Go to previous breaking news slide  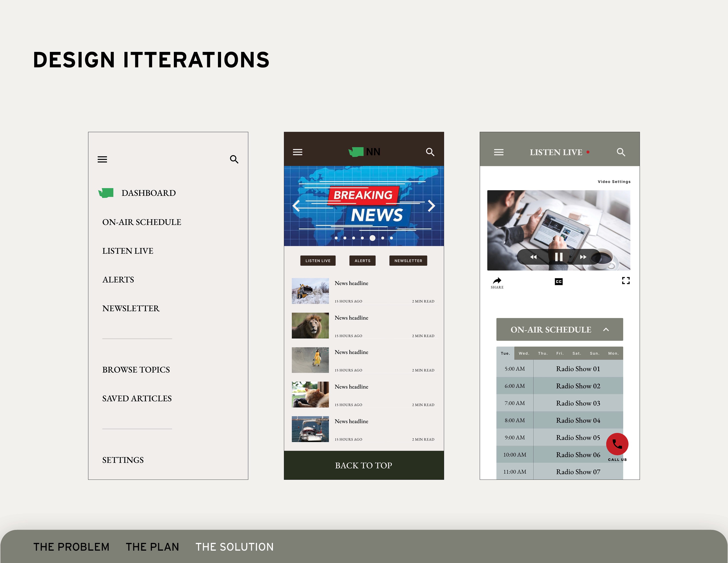(x=296, y=206)
